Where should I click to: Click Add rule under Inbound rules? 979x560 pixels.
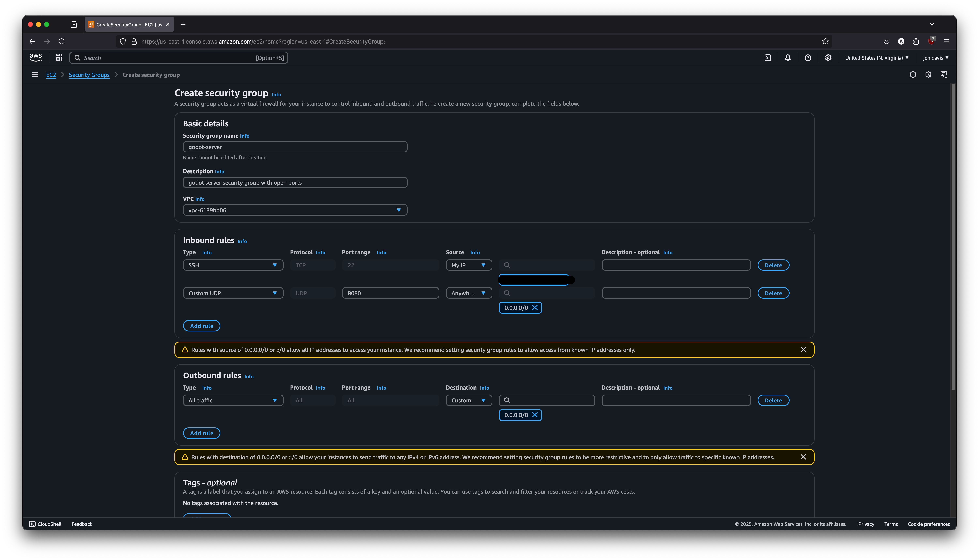[202, 326]
